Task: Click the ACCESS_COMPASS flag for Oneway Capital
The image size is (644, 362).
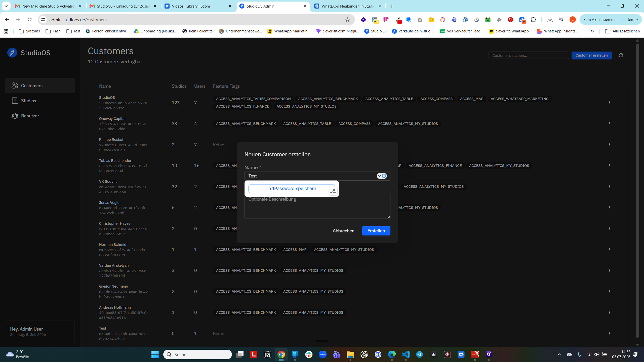Action: click(354, 124)
